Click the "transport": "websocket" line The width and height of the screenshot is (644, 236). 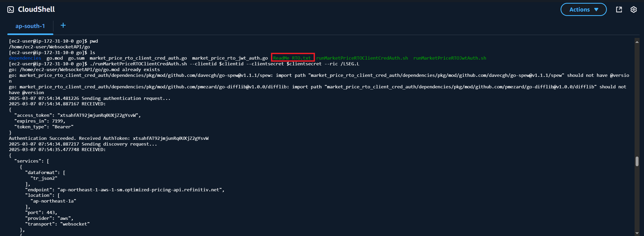[x=57, y=224]
